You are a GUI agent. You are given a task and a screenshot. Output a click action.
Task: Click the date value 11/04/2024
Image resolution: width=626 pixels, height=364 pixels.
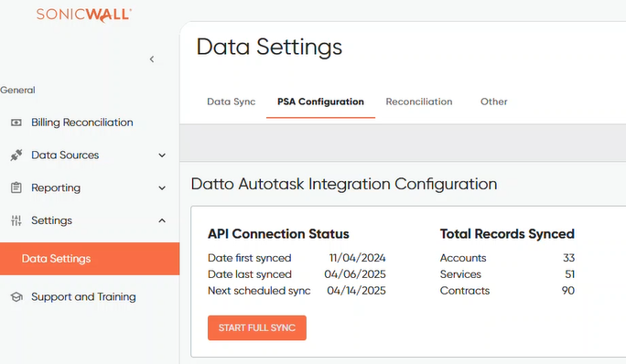pyautogui.click(x=357, y=258)
